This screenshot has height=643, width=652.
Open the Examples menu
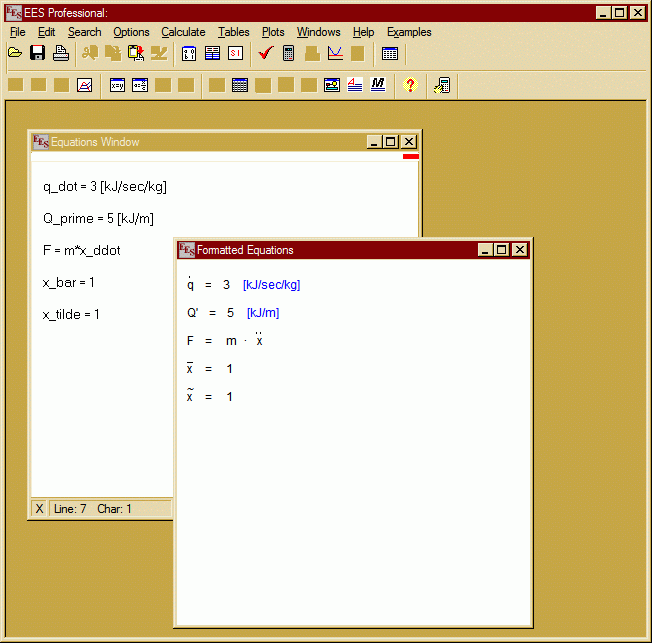click(409, 32)
